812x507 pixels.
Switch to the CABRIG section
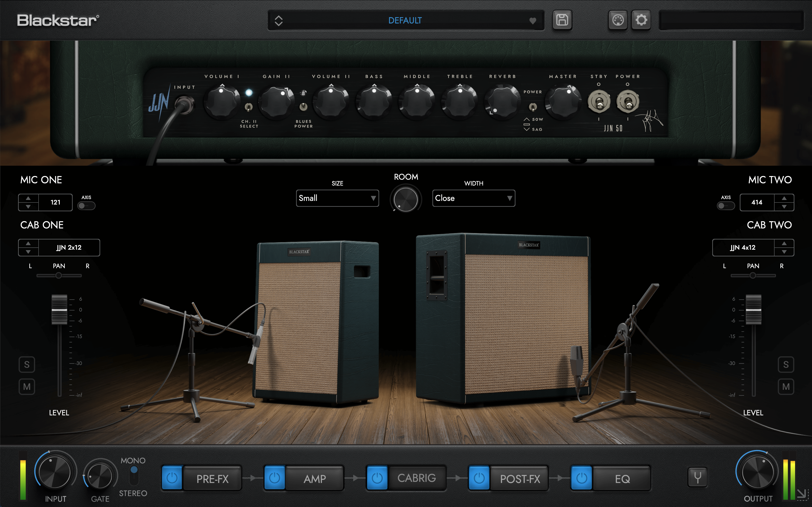coord(416,478)
